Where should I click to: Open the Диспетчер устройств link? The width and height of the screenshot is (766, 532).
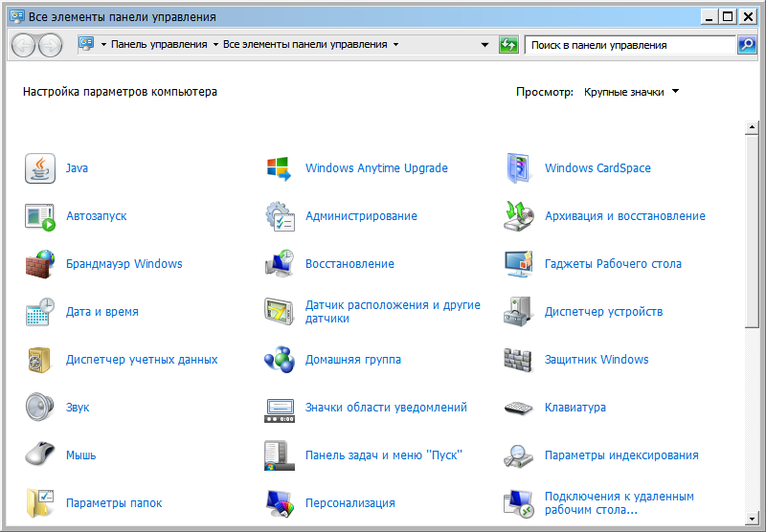coord(604,312)
